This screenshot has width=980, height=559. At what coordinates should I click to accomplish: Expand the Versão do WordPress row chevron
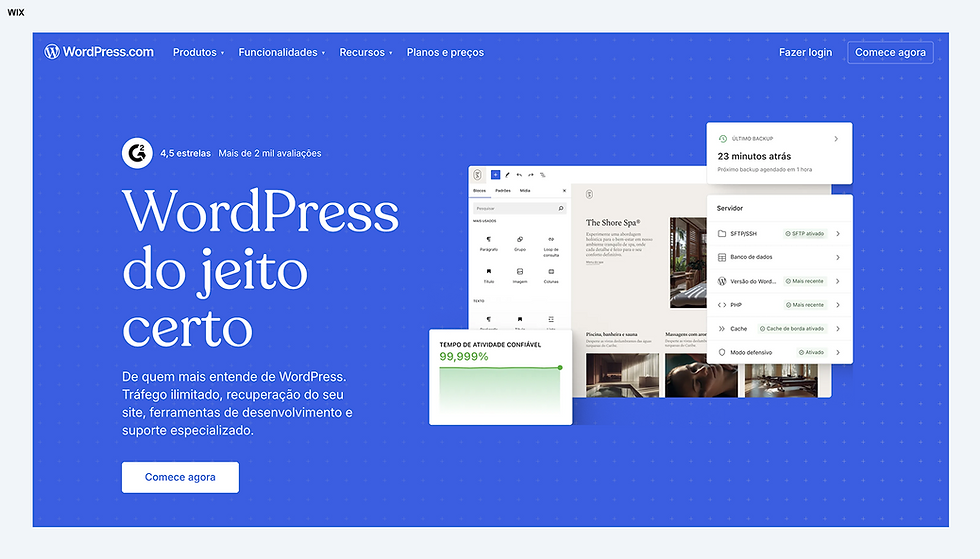[838, 281]
